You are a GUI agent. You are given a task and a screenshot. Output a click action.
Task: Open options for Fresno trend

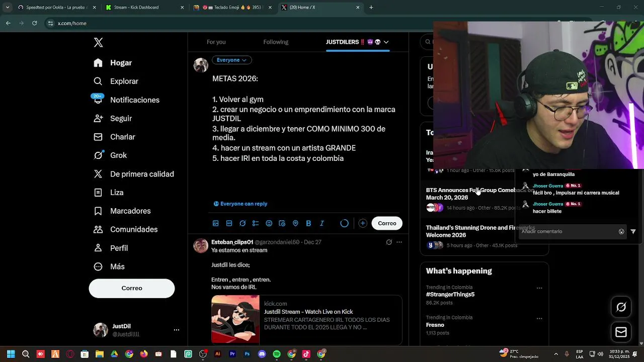click(539, 318)
